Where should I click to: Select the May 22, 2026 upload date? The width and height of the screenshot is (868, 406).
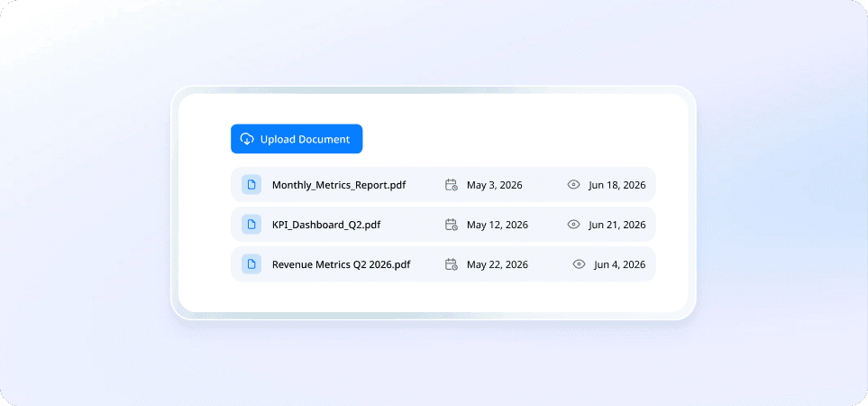[x=498, y=264]
